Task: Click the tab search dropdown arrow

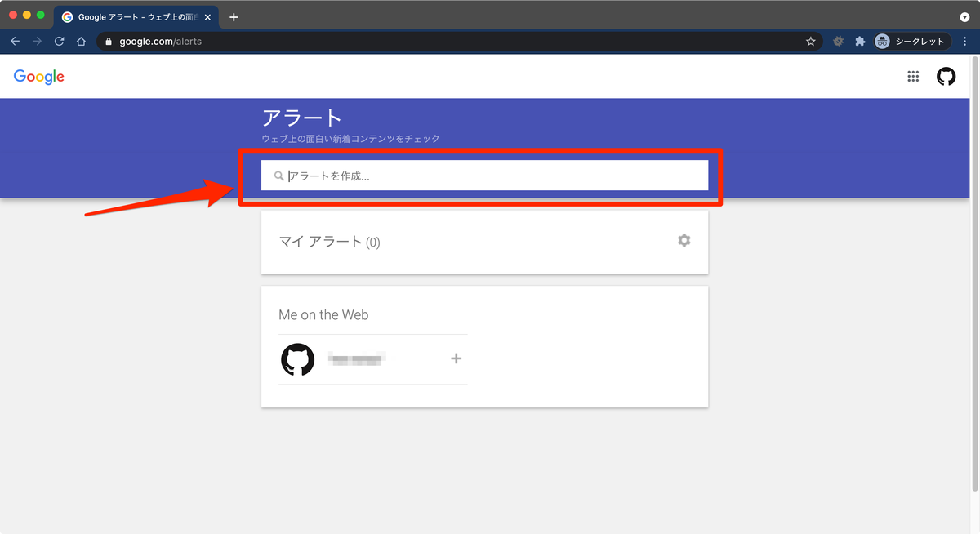Action: click(x=964, y=17)
